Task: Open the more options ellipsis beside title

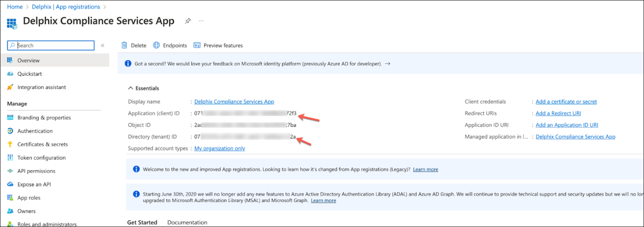Action: click(x=201, y=21)
